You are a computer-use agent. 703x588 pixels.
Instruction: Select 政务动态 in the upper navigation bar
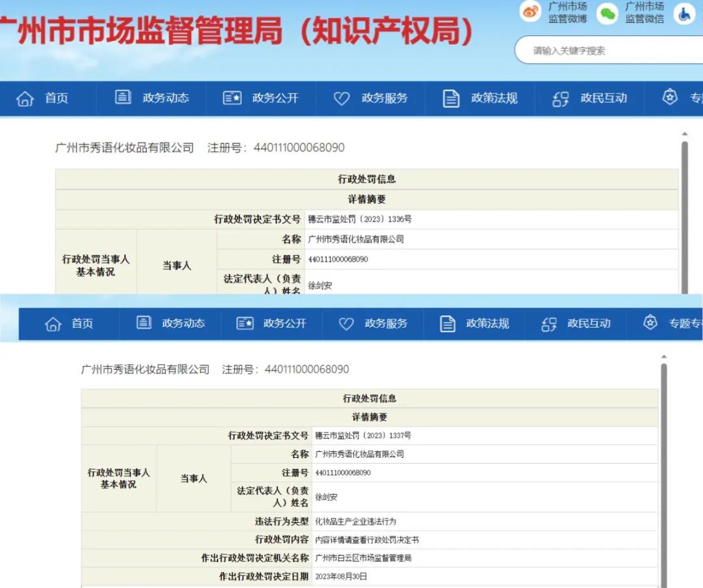165,98
